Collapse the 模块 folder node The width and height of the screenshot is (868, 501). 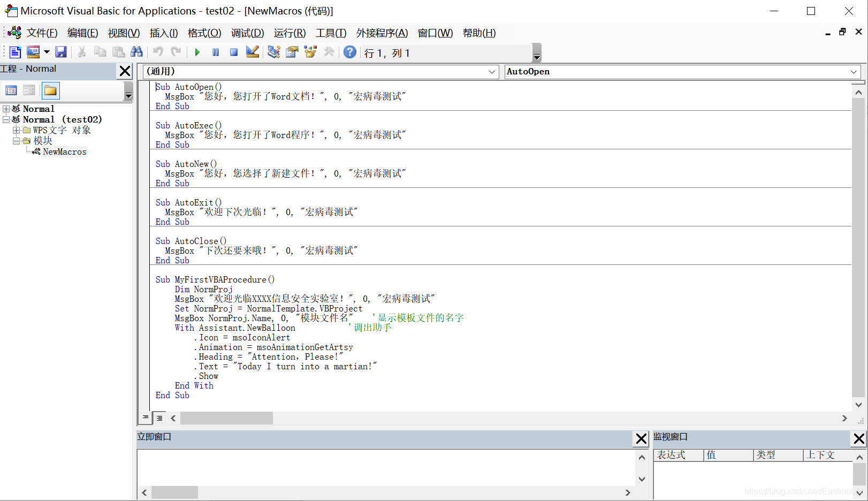click(16, 141)
